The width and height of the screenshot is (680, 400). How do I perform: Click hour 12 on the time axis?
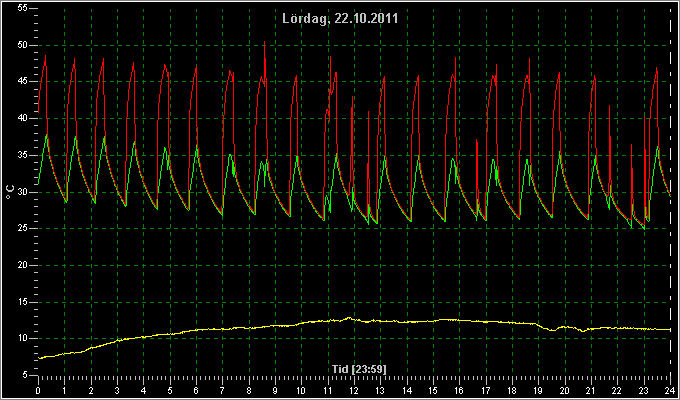354,390
